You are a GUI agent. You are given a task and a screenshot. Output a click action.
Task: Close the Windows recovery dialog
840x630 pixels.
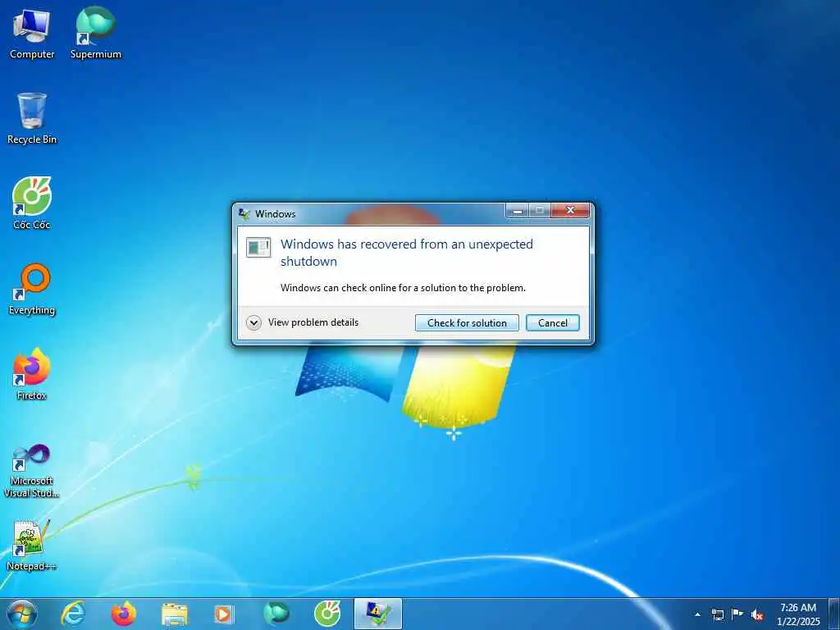tap(571, 211)
